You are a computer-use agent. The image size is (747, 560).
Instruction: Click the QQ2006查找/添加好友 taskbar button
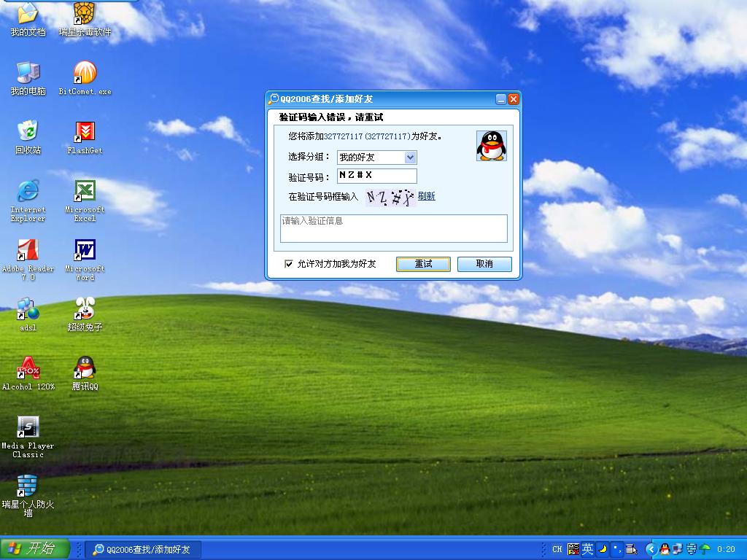coord(143,550)
